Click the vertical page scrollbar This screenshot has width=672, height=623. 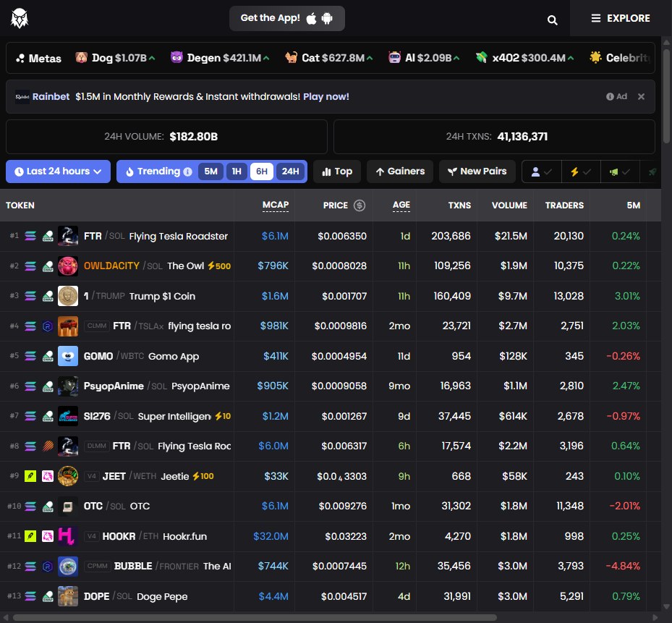(x=666, y=96)
